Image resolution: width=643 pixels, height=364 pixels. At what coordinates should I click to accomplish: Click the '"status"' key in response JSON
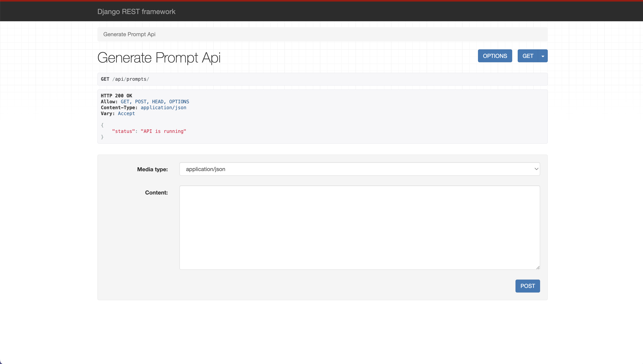point(124,131)
